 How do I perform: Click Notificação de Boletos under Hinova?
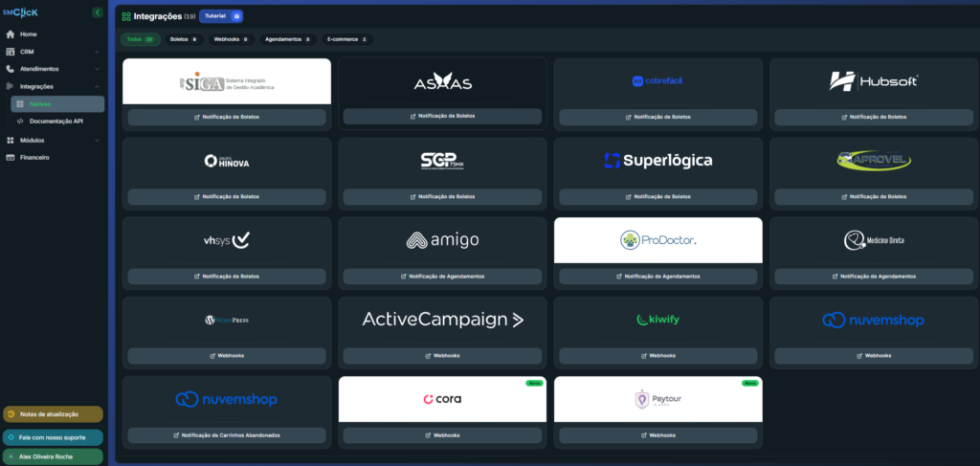coord(227,197)
